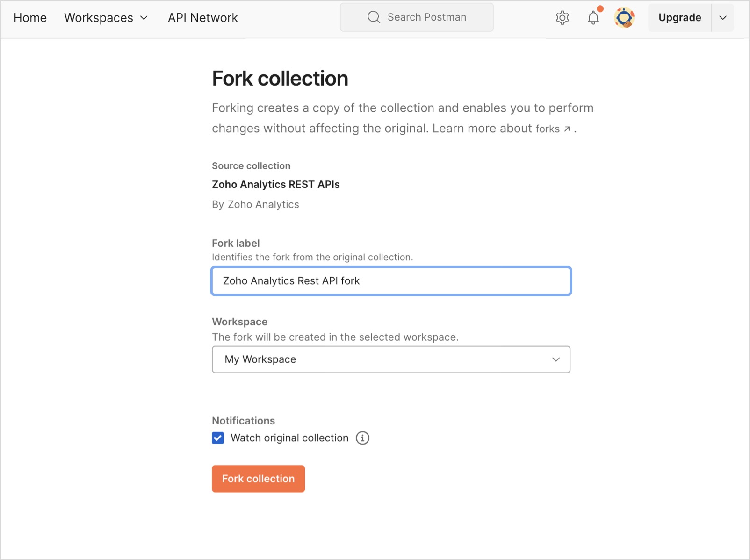
Task: Click the user avatar icon
Action: coord(624,18)
